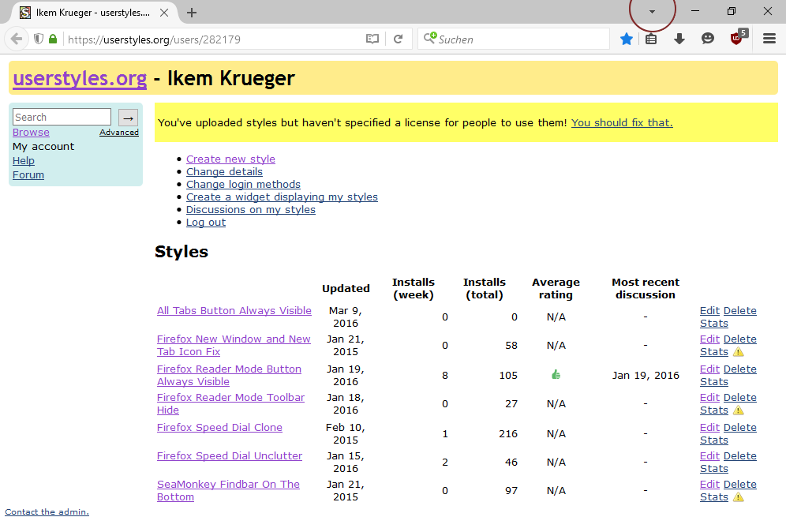View site security padlock info

[53, 39]
